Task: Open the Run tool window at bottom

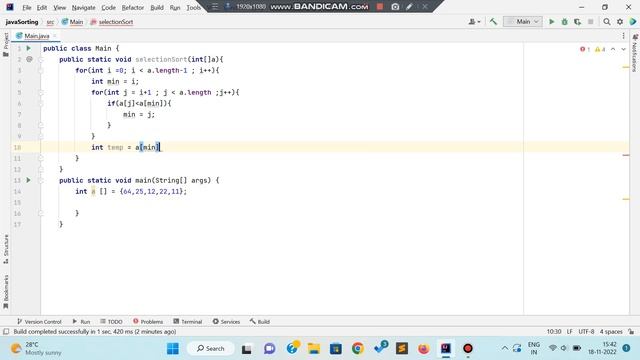Action: point(81,322)
